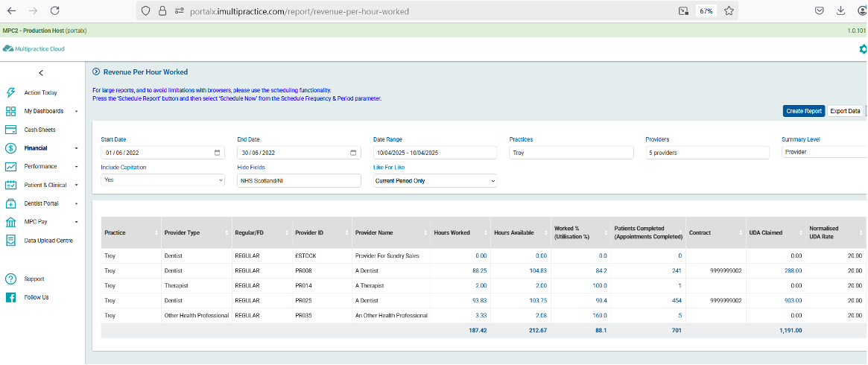This screenshot has height=365, width=868.
Task: Click Hours Available value 103.75
Action: [537, 300]
